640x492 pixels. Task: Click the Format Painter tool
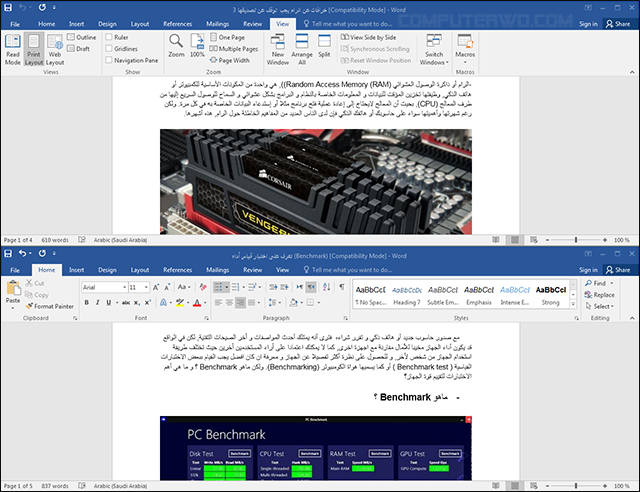[x=49, y=306]
